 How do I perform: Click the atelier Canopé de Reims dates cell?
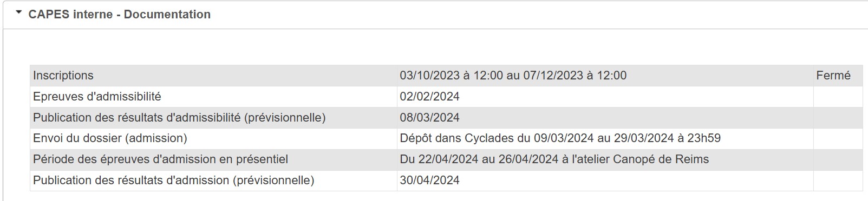(x=605, y=160)
